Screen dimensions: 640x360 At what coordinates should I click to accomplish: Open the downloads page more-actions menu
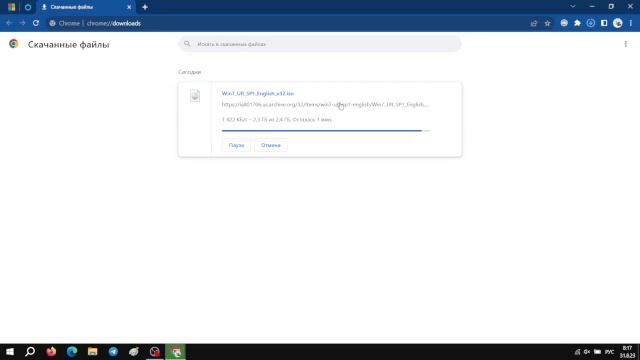[626, 44]
